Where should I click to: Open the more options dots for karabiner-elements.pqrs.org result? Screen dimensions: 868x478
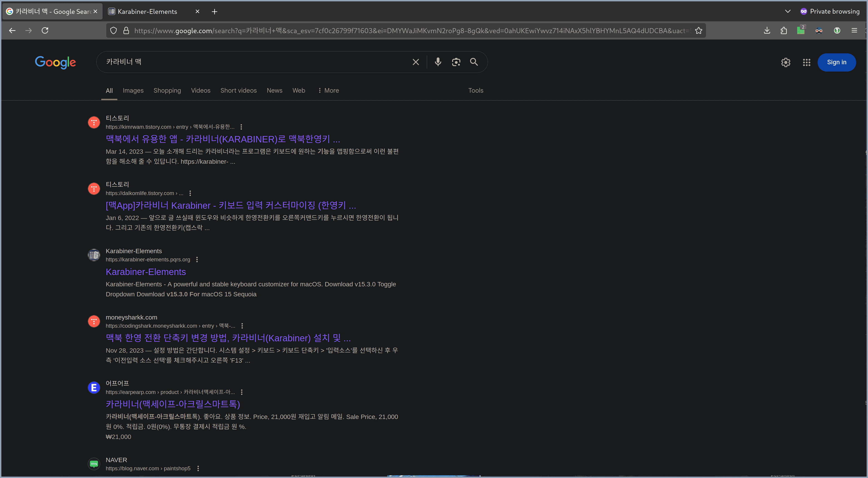tap(197, 260)
